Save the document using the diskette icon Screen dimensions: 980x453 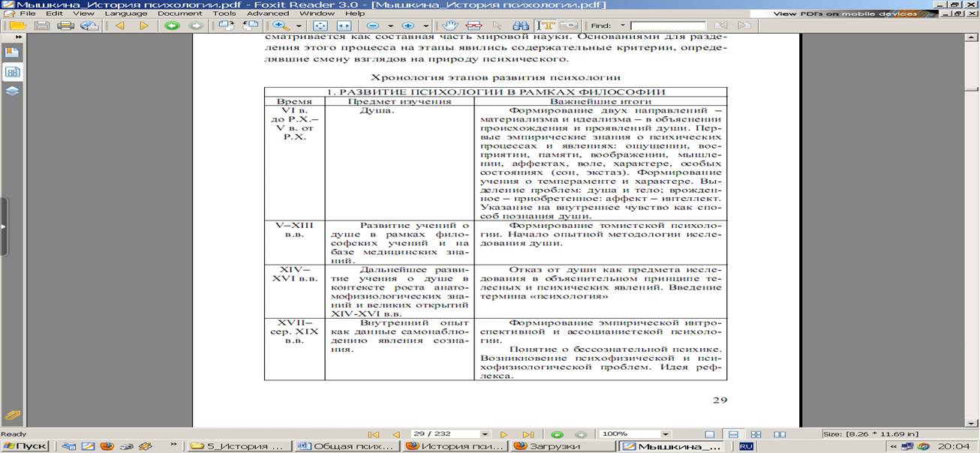[42, 25]
